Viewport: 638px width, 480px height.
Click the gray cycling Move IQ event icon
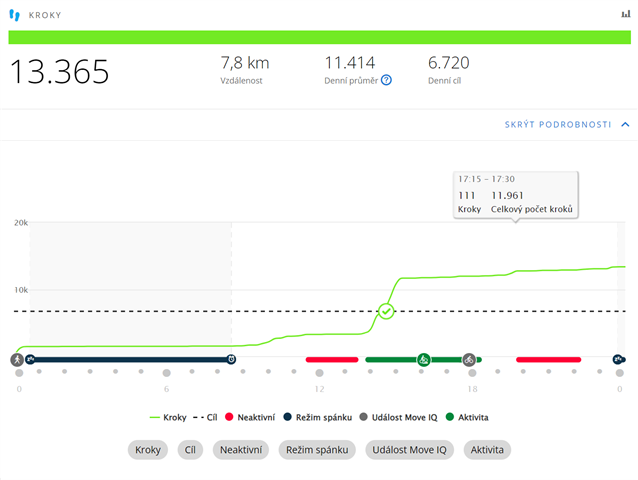click(x=469, y=359)
